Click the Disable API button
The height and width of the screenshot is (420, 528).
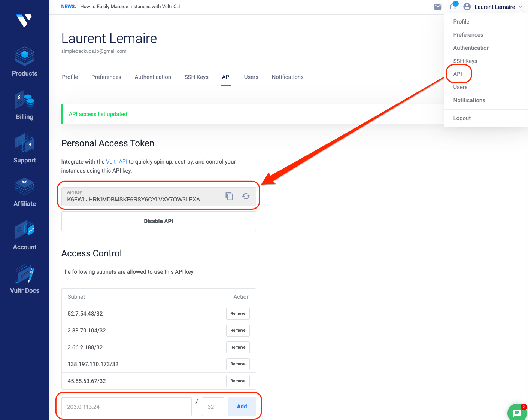tap(158, 221)
